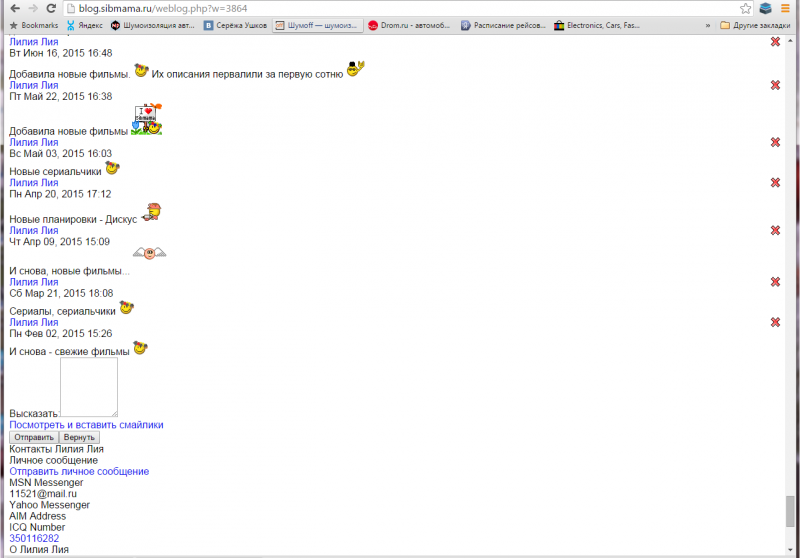Delete the comment dated Апр 20, 2015

click(x=775, y=183)
